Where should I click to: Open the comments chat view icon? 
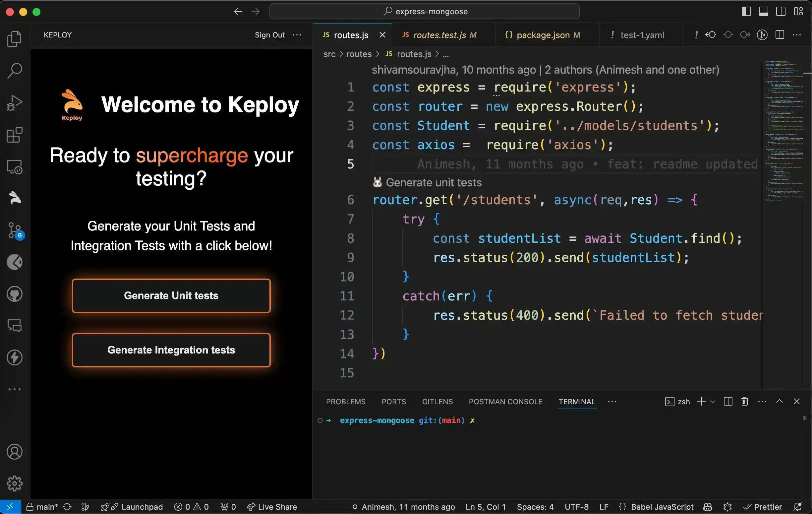[x=15, y=326]
